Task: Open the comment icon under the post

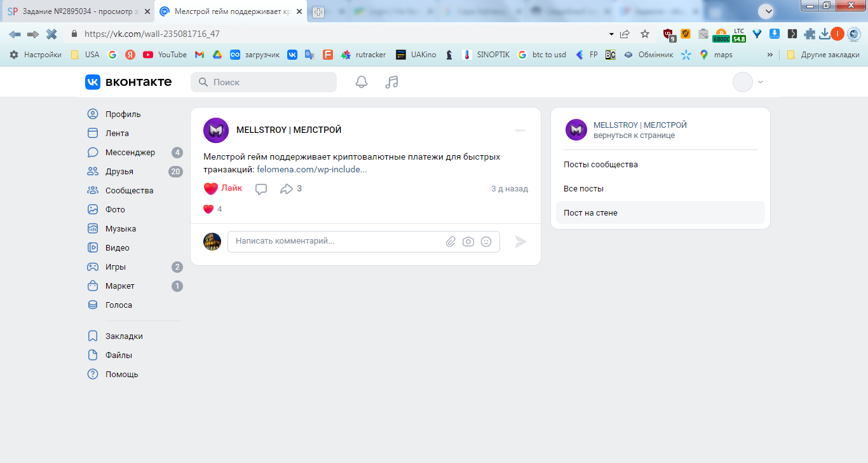Action: click(x=261, y=189)
